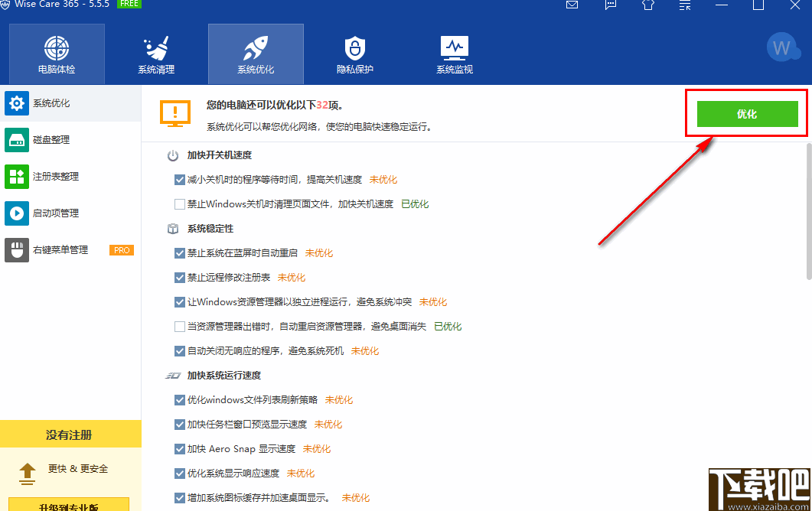This screenshot has width=812, height=511.
Task: Uncheck 优化系统显示响应速度
Action: tap(180, 474)
